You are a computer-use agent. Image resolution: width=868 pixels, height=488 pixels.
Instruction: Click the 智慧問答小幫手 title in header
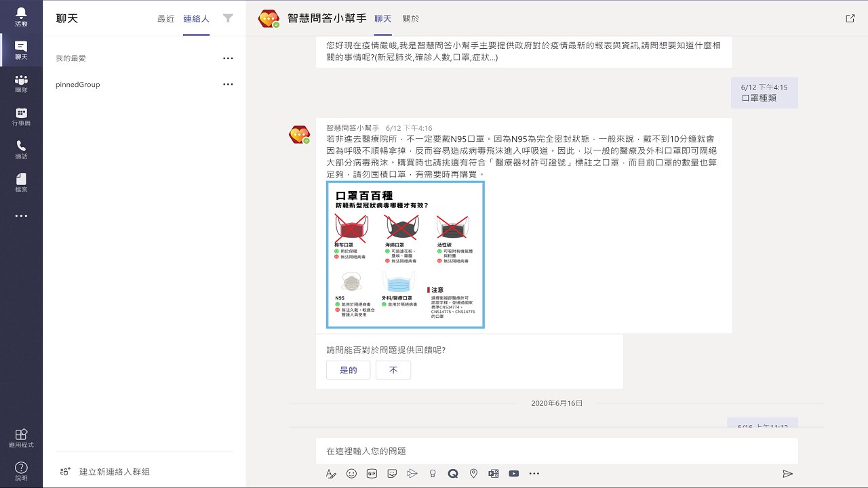pyautogui.click(x=326, y=19)
